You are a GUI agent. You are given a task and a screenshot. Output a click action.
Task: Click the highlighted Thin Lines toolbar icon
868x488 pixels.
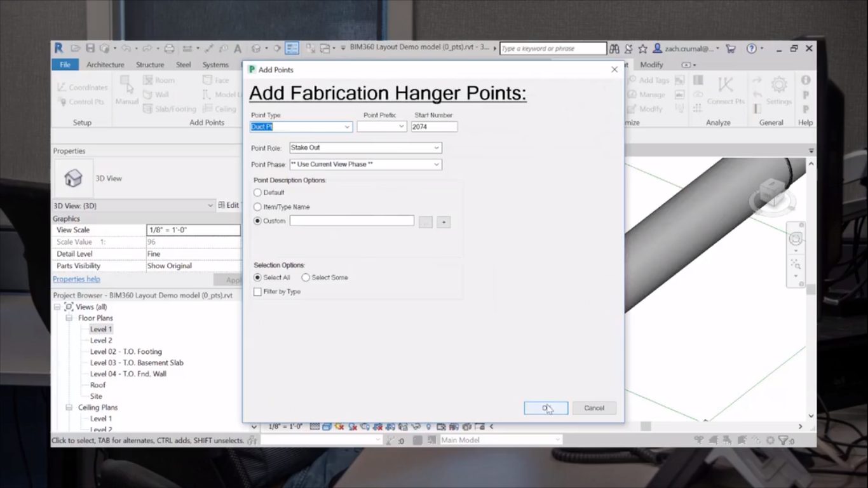[x=292, y=48]
